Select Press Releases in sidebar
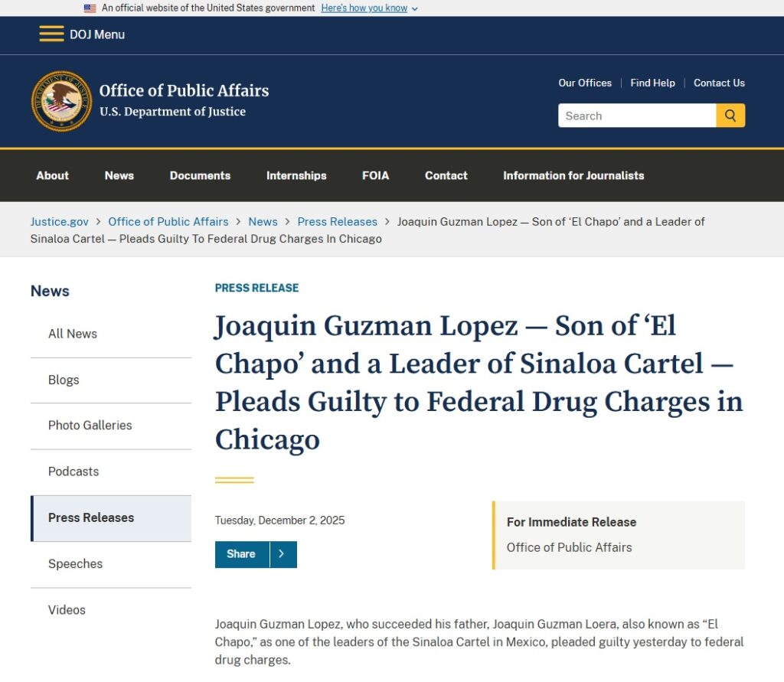The width and height of the screenshot is (784, 682). click(x=110, y=518)
